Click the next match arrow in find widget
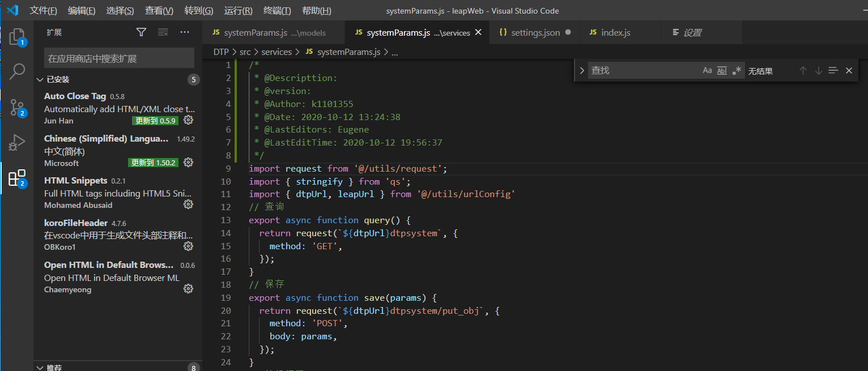This screenshot has height=371, width=868. pos(818,70)
